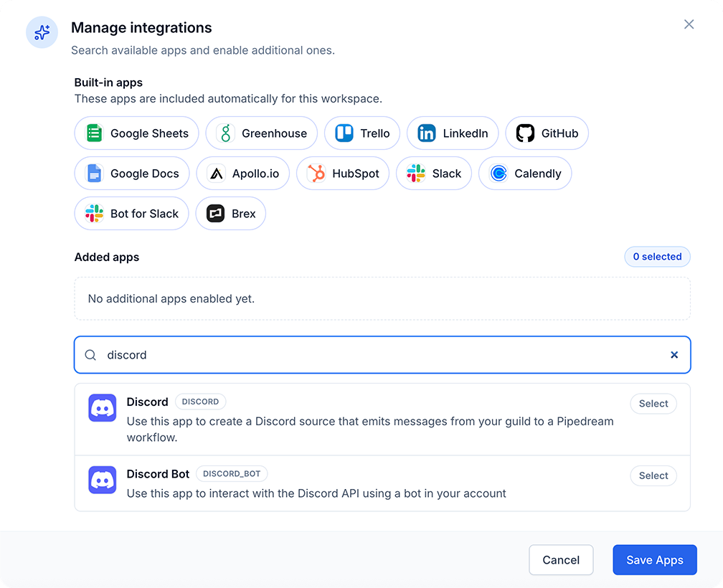
Task: Click the Google Sheets app icon
Action: (x=94, y=133)
